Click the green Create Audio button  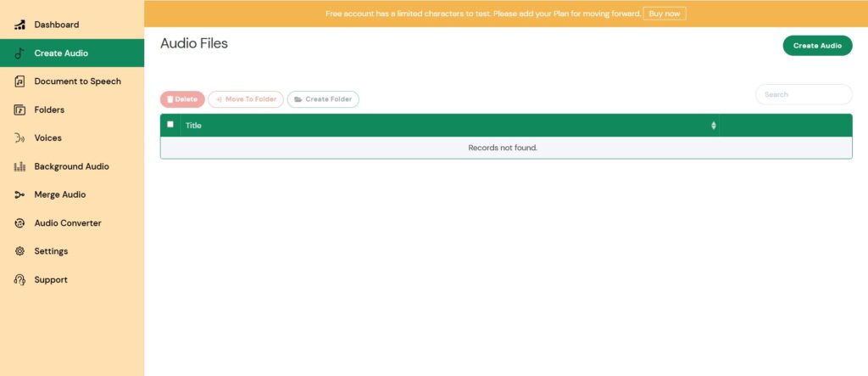tap(817, 46)
